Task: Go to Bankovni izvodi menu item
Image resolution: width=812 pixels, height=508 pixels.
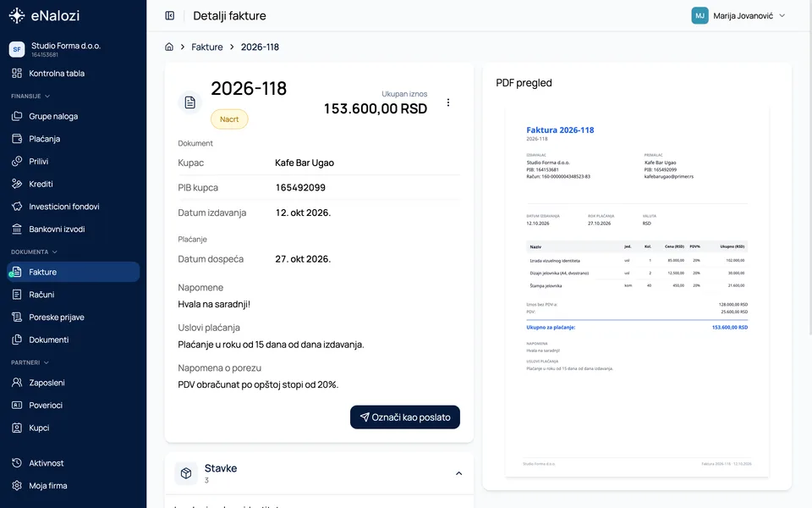Action: [73, 229]
